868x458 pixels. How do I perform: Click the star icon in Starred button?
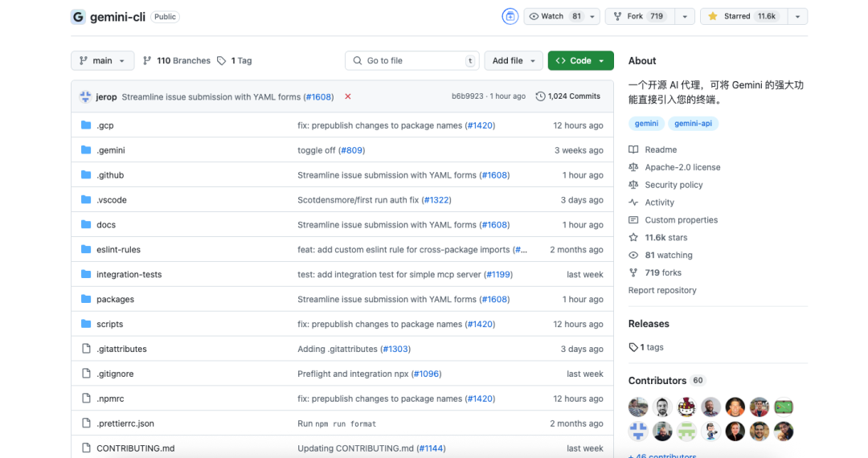pos(713,17)
